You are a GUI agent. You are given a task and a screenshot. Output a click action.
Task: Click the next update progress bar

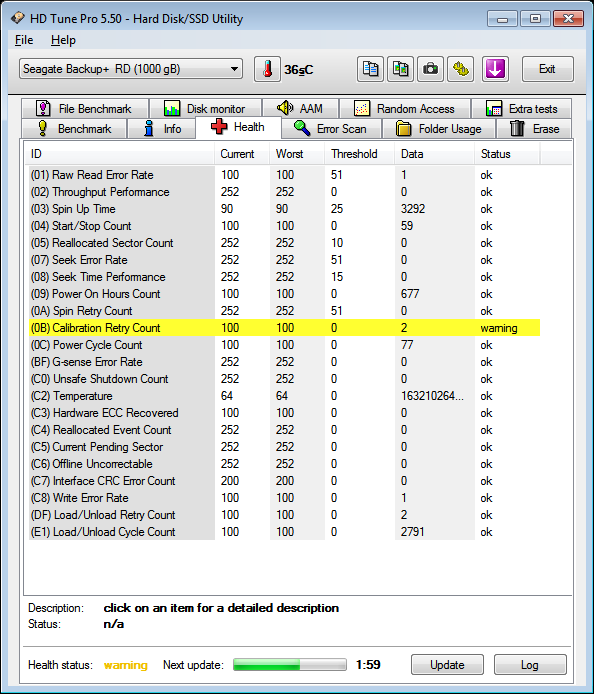pyautogui.click(x=289, y=664)
